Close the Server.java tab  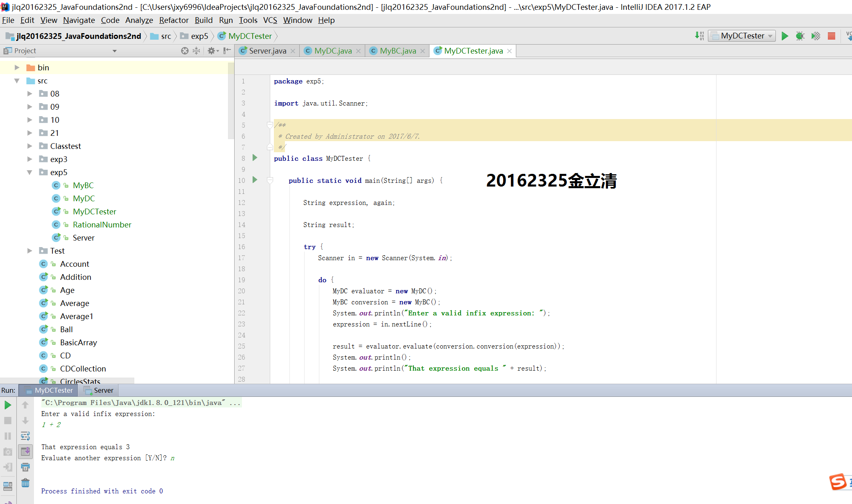(293, 51)
